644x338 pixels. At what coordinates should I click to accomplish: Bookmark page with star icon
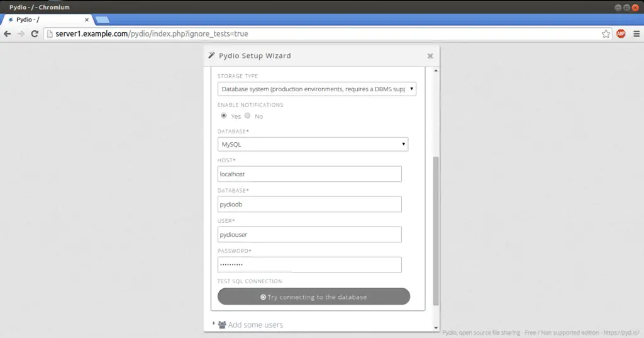coord(606,34)
